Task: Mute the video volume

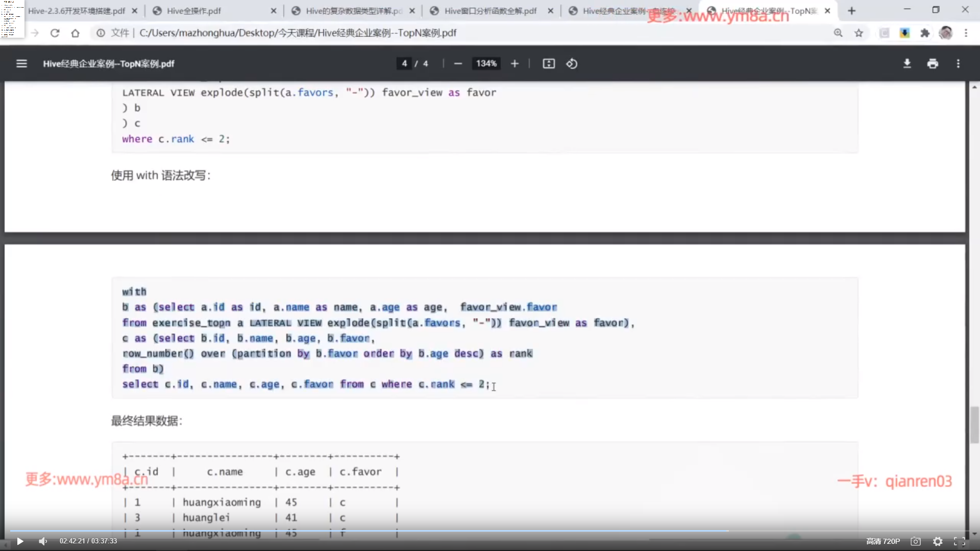Action: point(43,541)
